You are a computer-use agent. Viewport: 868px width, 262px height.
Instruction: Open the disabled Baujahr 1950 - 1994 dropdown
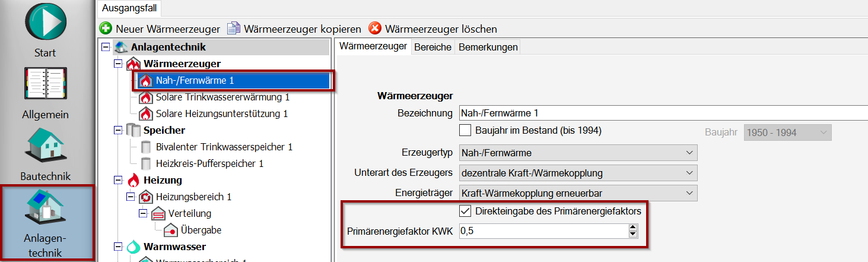coord(787,132)
